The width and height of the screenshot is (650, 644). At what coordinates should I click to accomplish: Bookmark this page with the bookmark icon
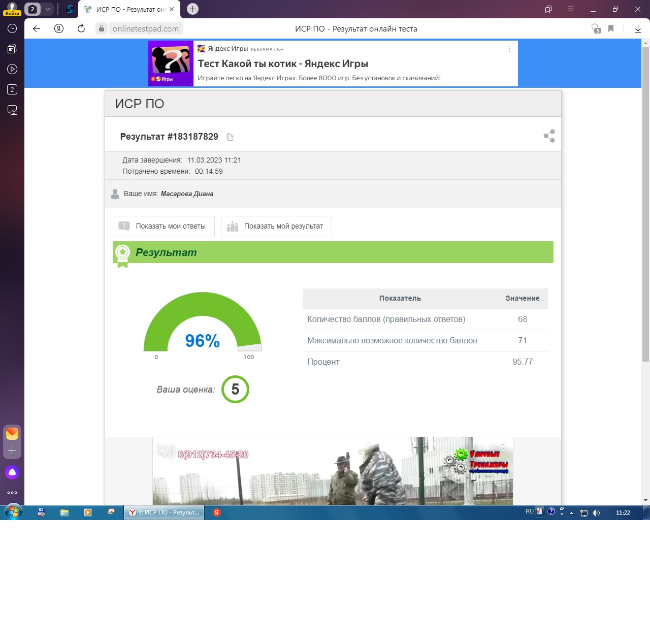(x=611, y=28)
